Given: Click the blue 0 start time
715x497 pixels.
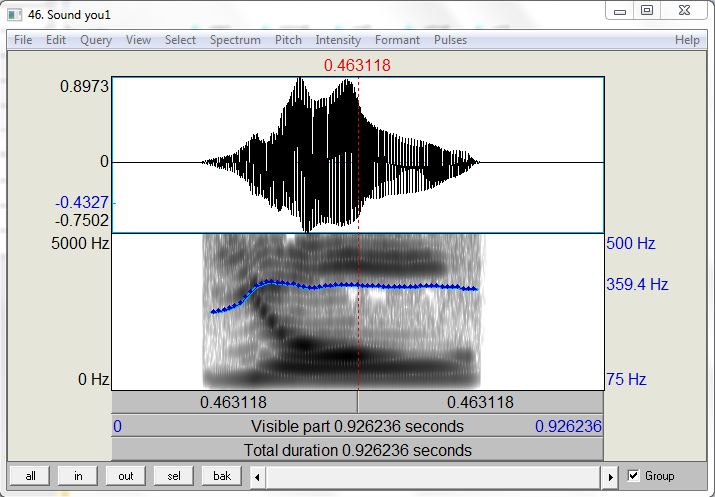Looking at the screenshot, I should coord(117,426).
